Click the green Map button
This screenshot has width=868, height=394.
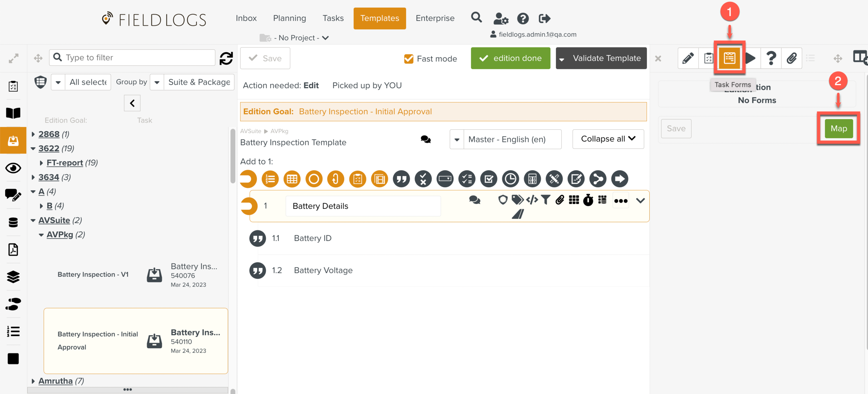[x=838, y=129]
